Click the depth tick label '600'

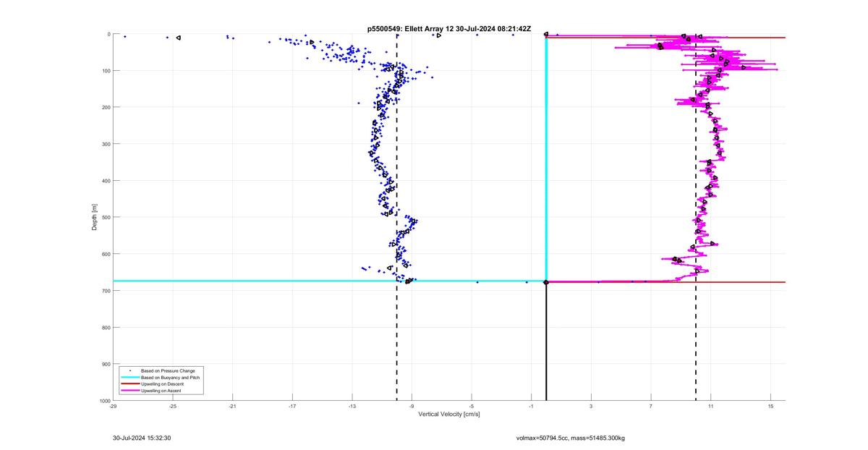[106, 254]
